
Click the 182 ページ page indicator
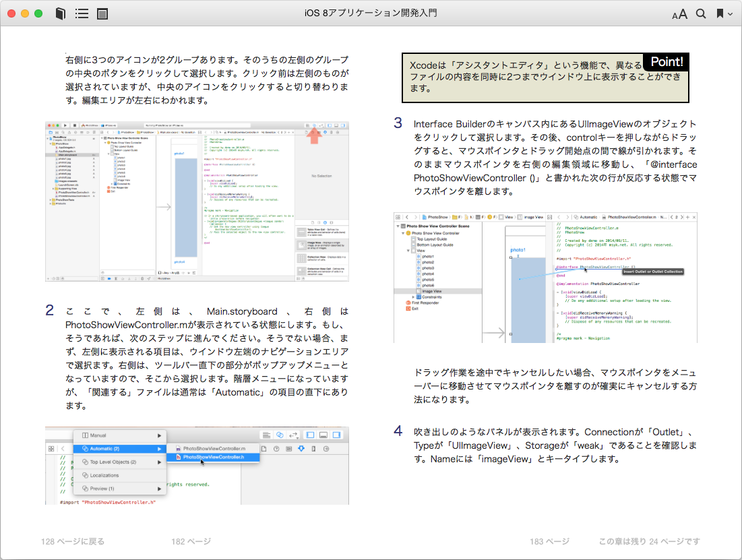[x=191, y=541]
